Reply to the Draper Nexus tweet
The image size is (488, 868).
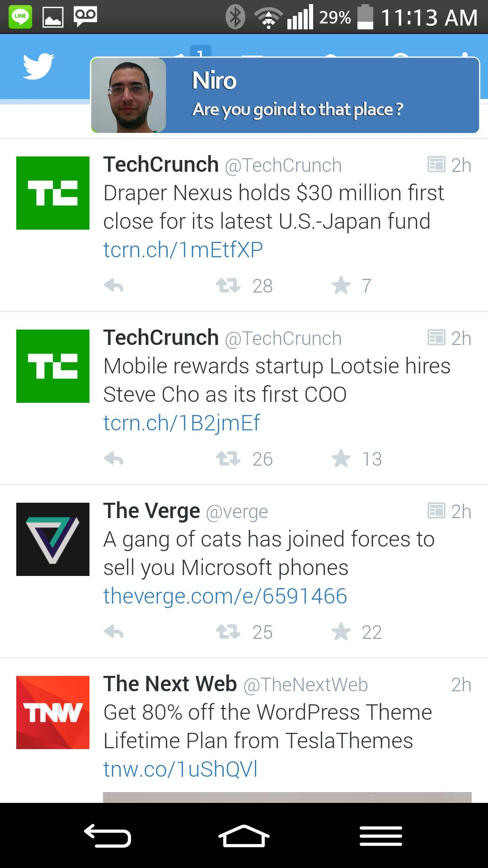113,286
